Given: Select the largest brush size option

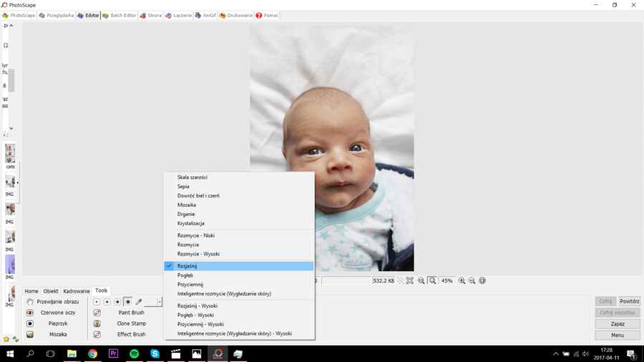Looking at the screenshot, I should 128,302.
